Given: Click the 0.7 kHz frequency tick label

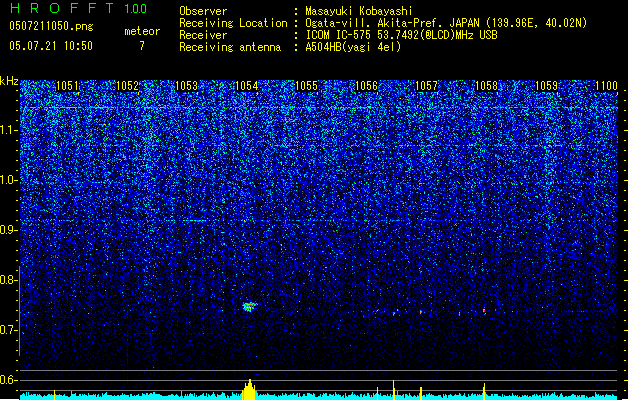Looking at the screenshot, I should point(8,330).
